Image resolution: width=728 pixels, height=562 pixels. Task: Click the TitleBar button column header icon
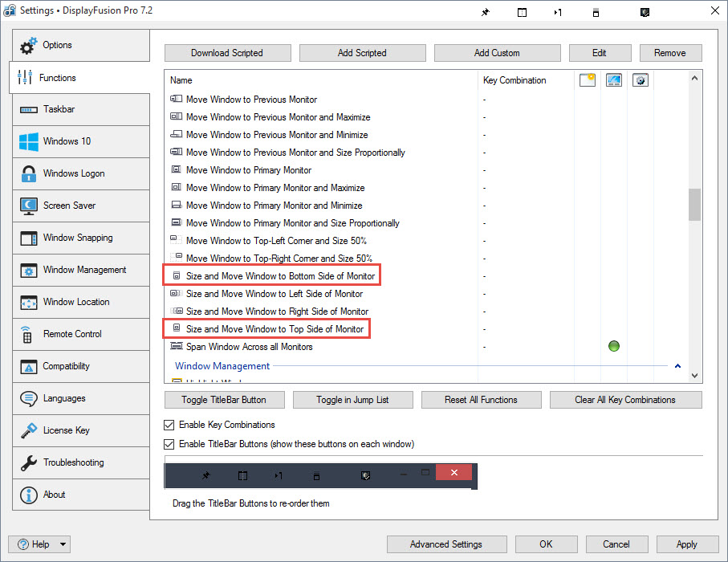(x=588, y=80)
